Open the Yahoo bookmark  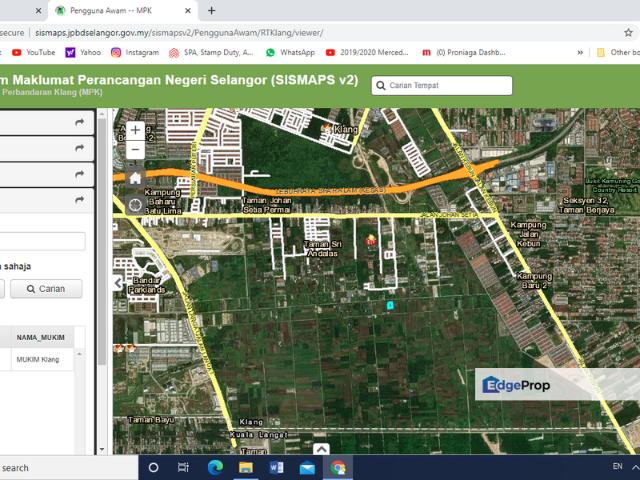coord(83,52)
